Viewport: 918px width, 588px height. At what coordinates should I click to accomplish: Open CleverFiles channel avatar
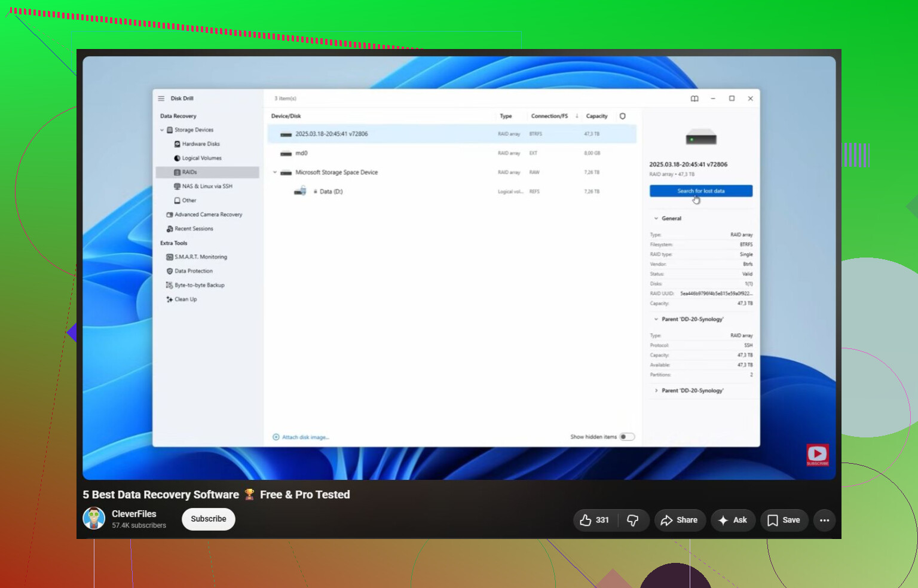(94, 519)
